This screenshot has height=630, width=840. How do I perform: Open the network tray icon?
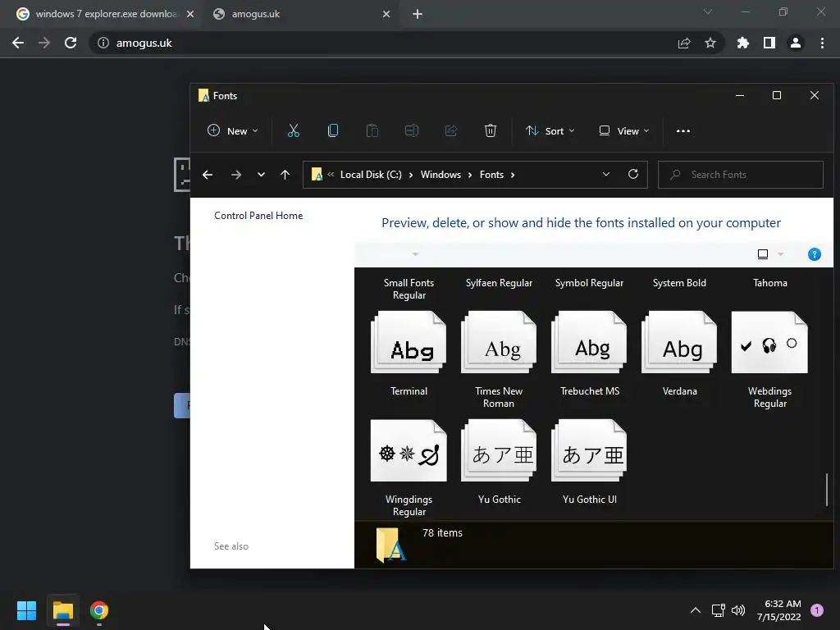click(x=718, y=610)
